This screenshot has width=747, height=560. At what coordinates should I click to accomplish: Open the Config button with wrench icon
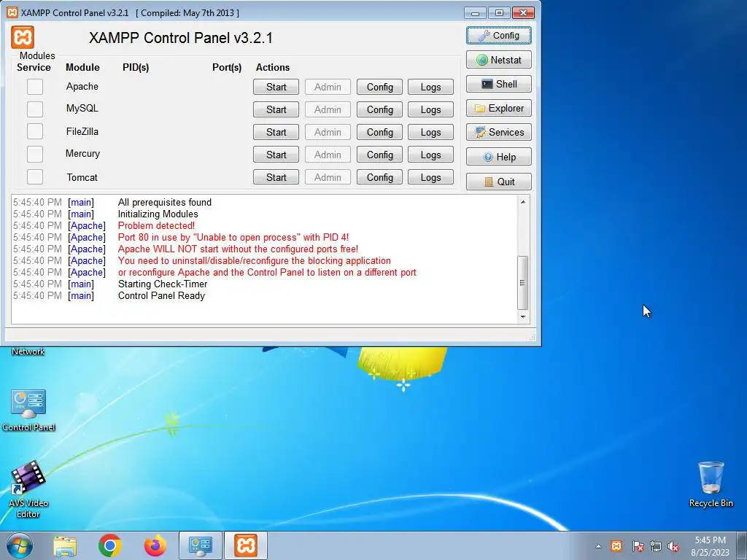[499, 35]
